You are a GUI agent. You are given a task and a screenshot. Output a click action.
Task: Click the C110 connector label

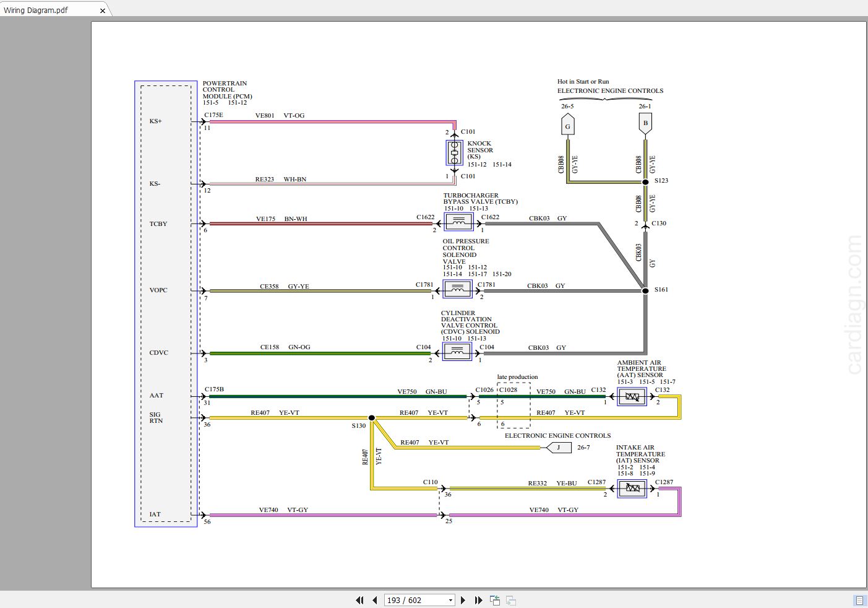point(431,482)
